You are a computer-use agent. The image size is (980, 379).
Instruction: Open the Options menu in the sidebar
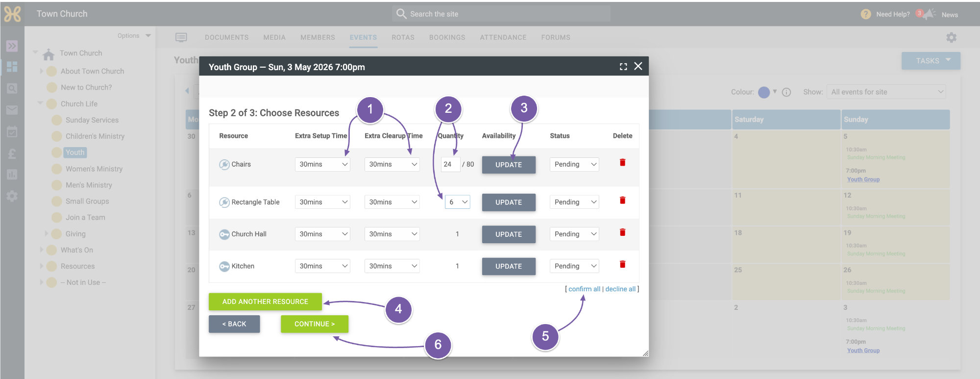click(x=134, y=36)
